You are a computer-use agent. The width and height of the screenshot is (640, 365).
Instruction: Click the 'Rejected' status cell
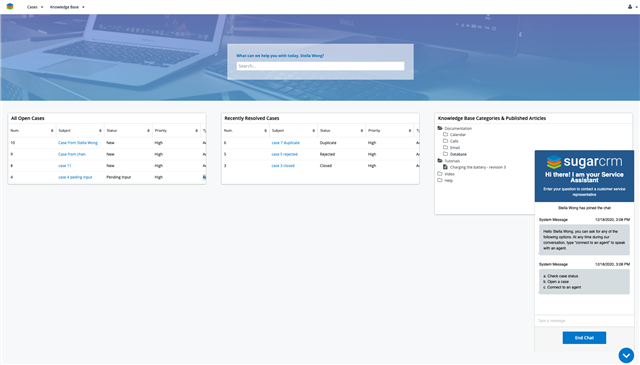pos(327,154)
